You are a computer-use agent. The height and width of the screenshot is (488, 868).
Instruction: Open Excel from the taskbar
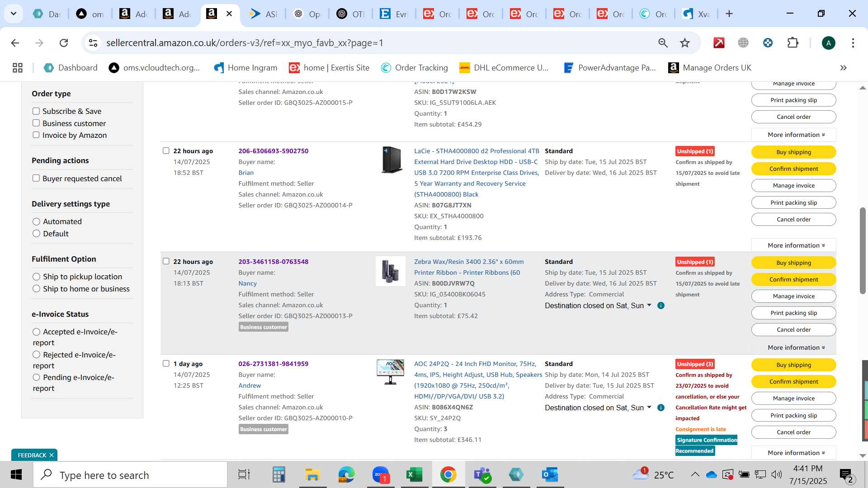[x=414, y=475]
